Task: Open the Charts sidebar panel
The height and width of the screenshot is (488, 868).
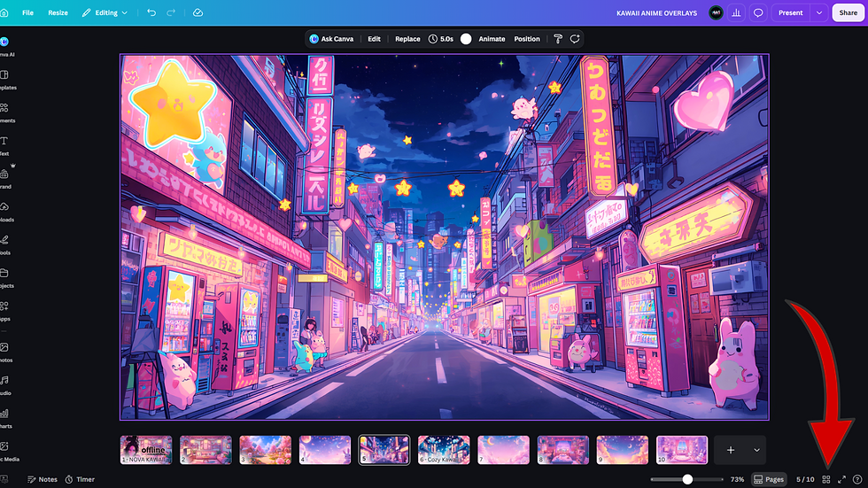Action: pyautogui.click(x=5, y=419)
